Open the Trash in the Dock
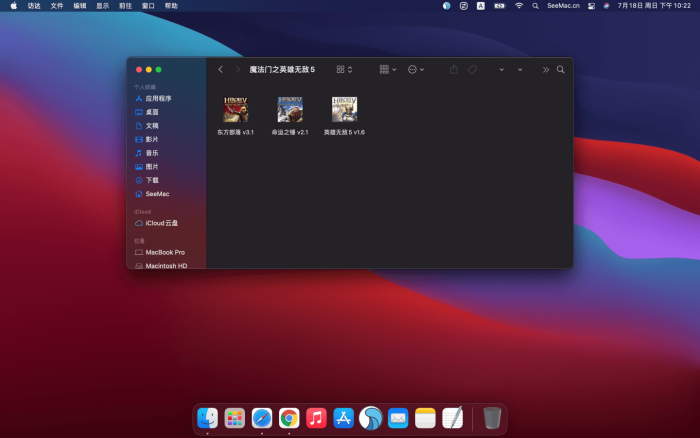700x438 pixels. [x=491, y=418]
